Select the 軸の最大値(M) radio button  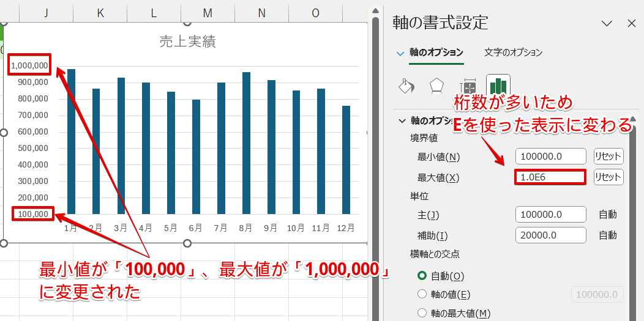422,312
